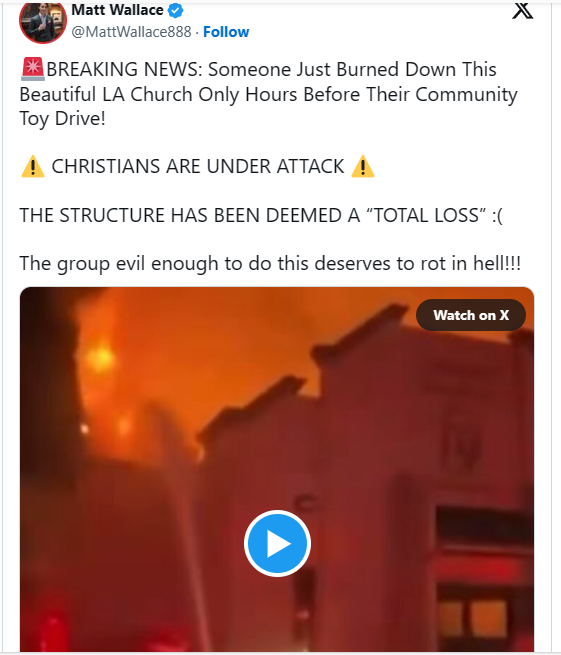Click the Watch on X button
Image resolution: width=561 pixels, height=655 pixels.
[471, 315]
